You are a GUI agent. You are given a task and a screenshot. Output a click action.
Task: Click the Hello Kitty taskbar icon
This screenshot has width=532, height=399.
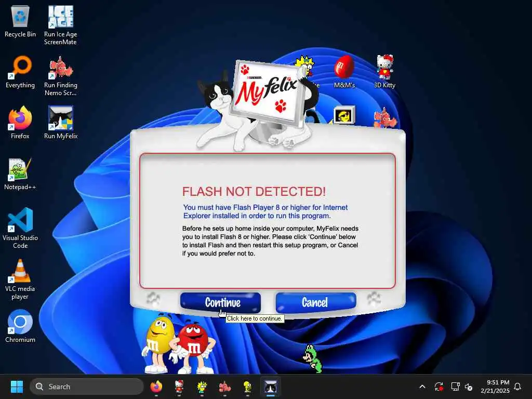[x=179, y=387]
